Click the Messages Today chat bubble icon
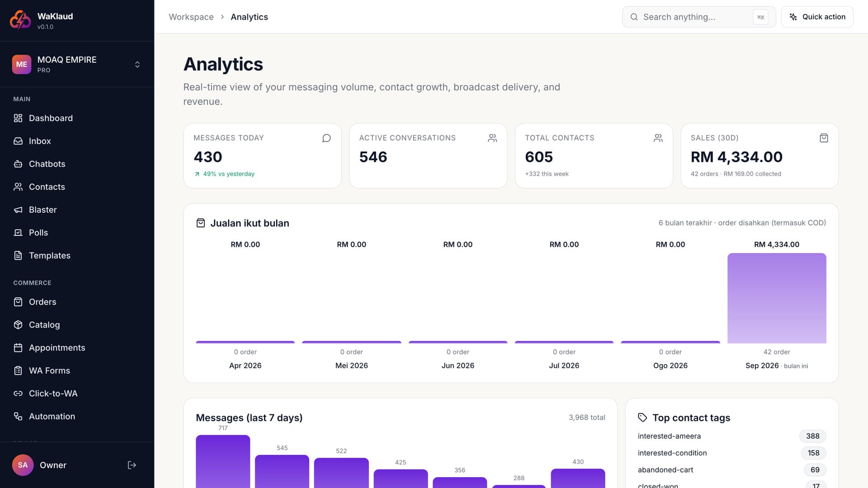The width and height of the screenshot is (868, 488). pyautogui.click(x=326, y=138)
